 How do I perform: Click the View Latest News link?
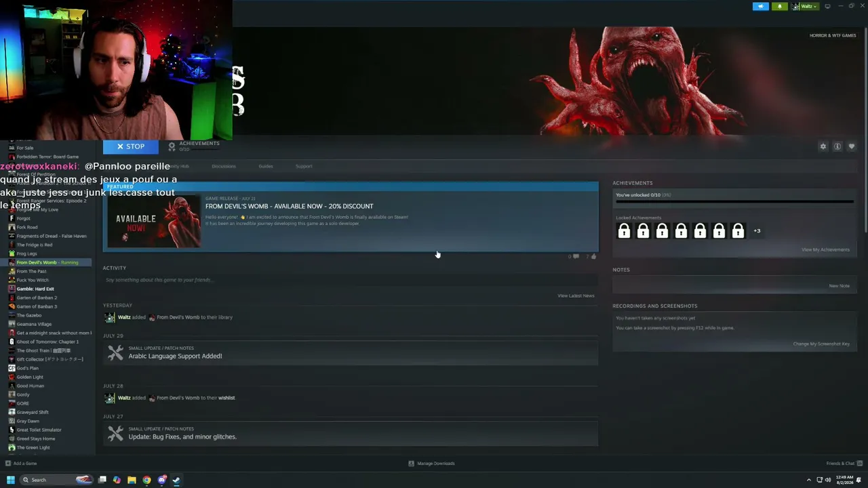click(576, 296)
